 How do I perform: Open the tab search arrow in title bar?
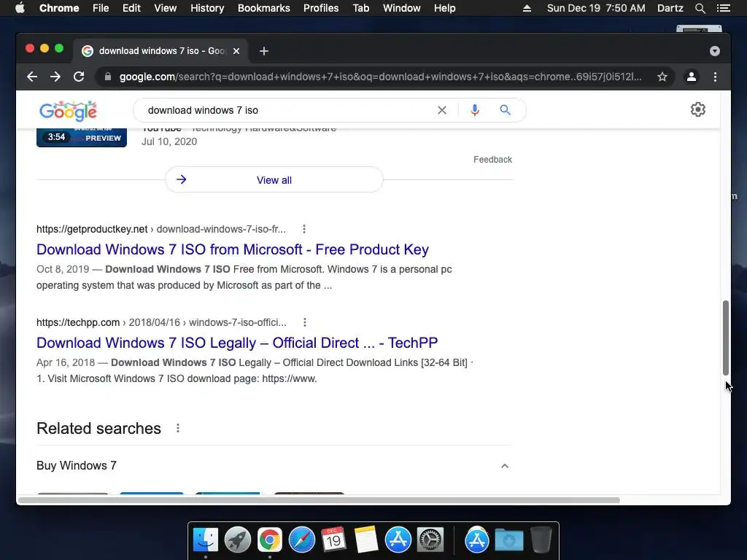[x=715, y=51]
